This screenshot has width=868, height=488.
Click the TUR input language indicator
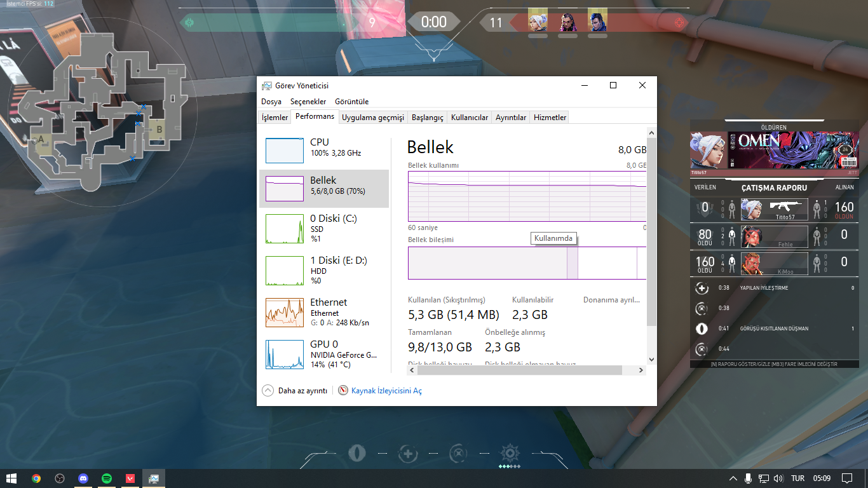pyautogui.click(x=797, y=478)
